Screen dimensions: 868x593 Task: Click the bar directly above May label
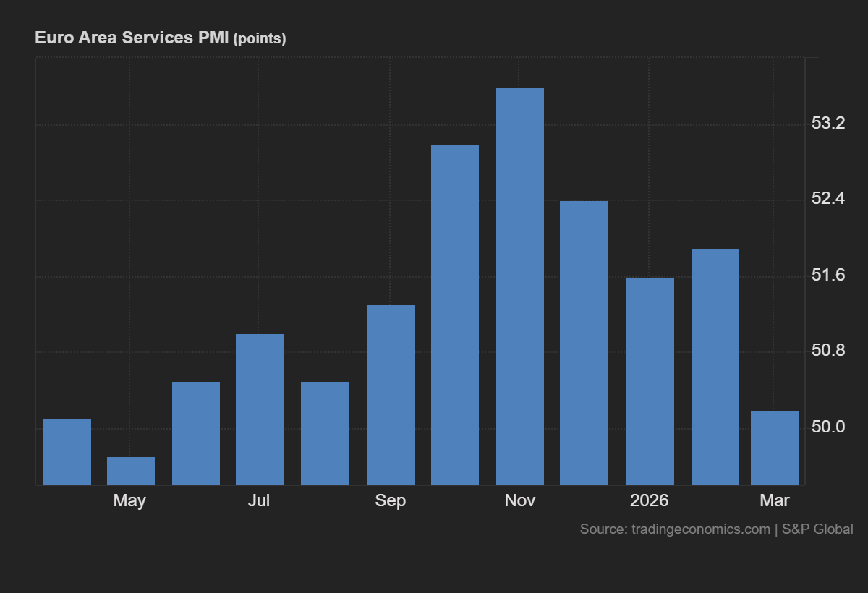click(130, 470)
